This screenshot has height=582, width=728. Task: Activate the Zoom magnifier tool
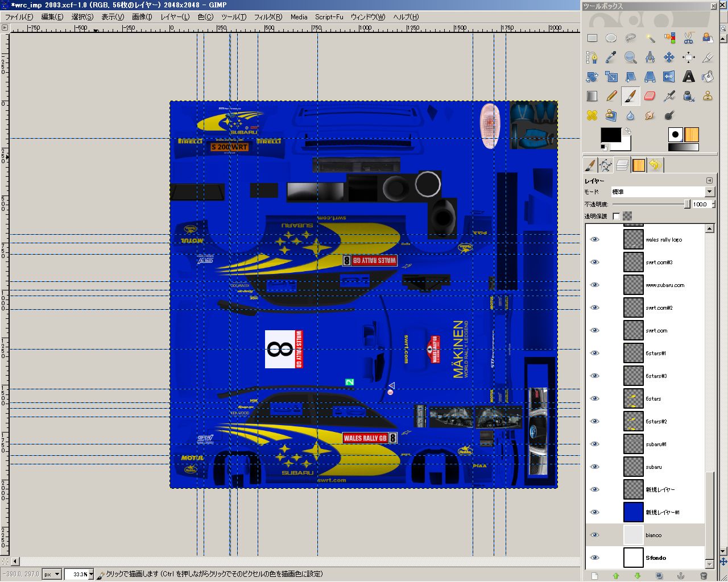click(x=630, y=57)
